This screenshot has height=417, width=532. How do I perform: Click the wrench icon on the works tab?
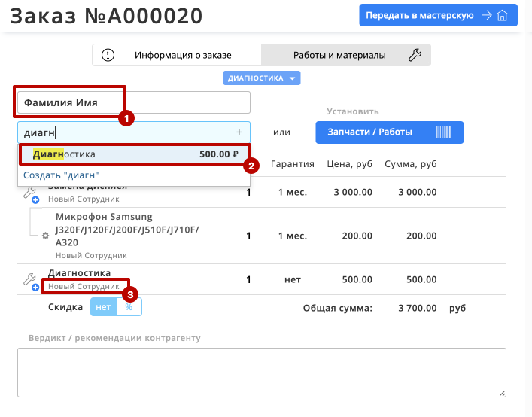click(x=415, y=55)
